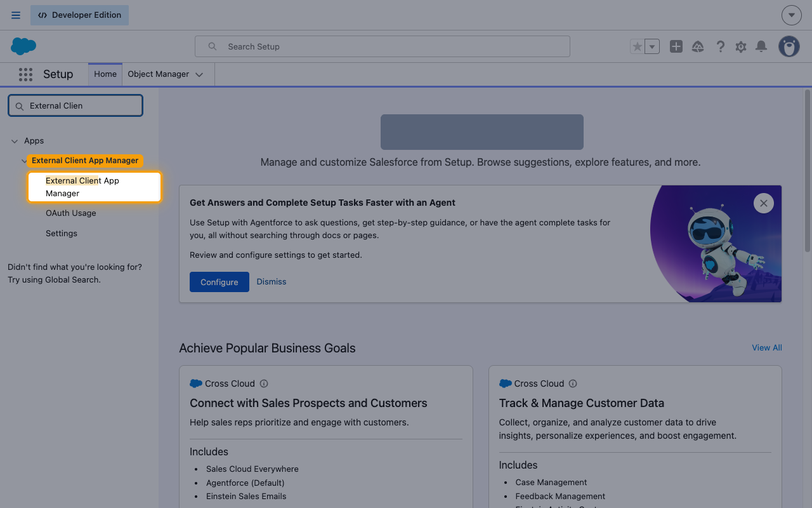
Task: Open the Help question mark icon
Action: (720, 46)
